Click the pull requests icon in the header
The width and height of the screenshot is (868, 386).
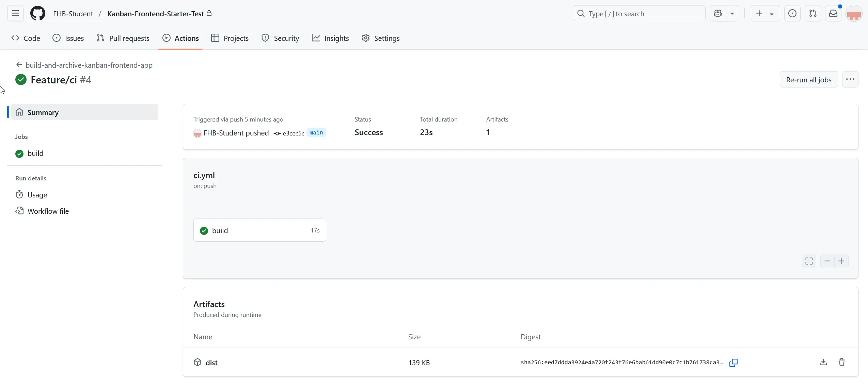(x=813, y=13)
